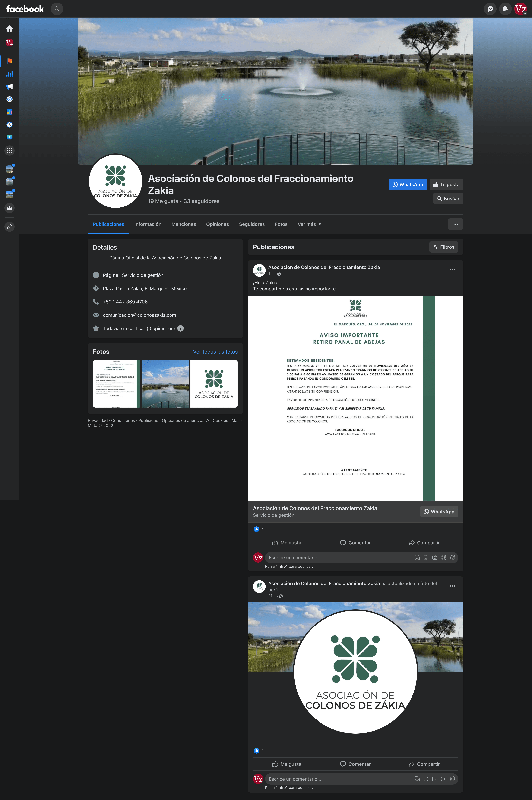This screenshot has height=800, width=532.
Task: Open the Seguidores tab
Action: point(252,224)
